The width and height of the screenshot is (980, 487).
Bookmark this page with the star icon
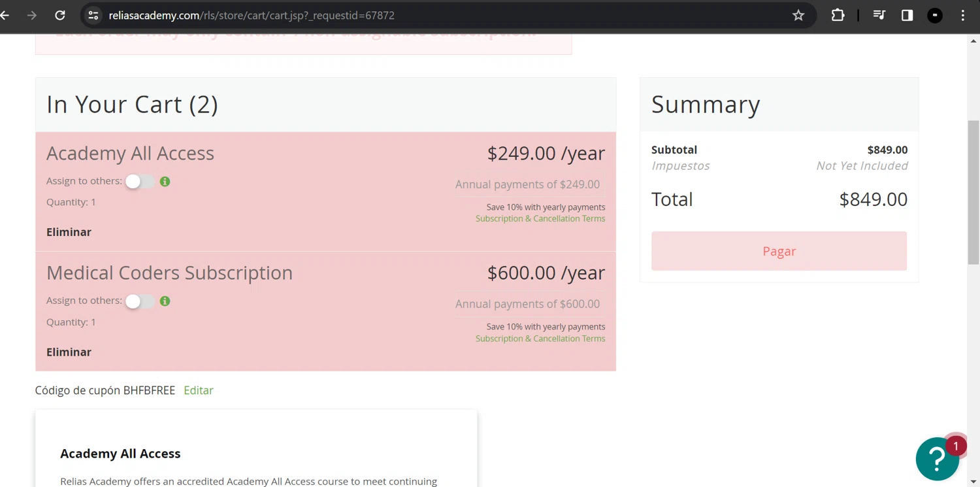[798, 15]
